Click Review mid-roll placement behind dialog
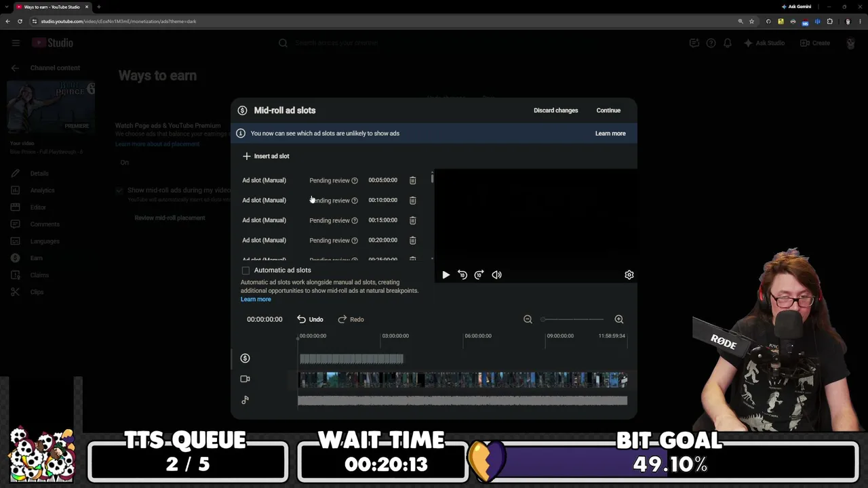This screenshot has width=868, height=488. point(170,218)
